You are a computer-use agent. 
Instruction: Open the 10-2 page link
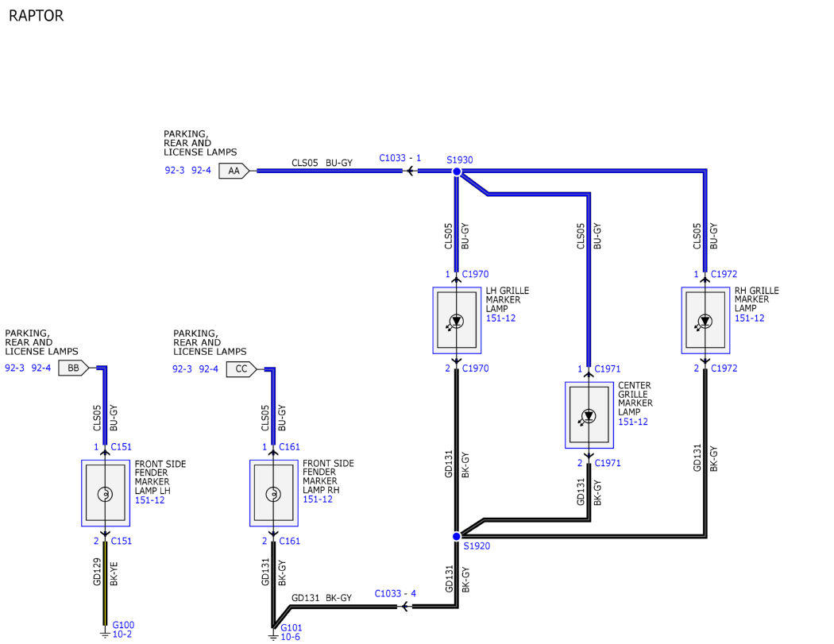click(x=122, y=634)
